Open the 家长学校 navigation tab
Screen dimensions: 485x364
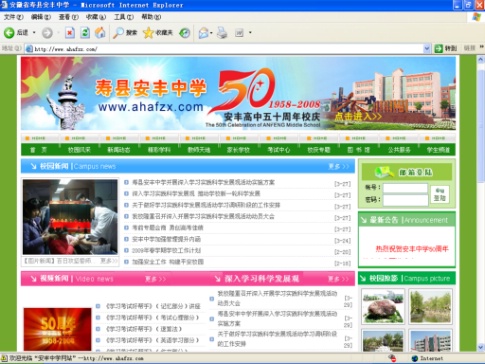point(238,150)
